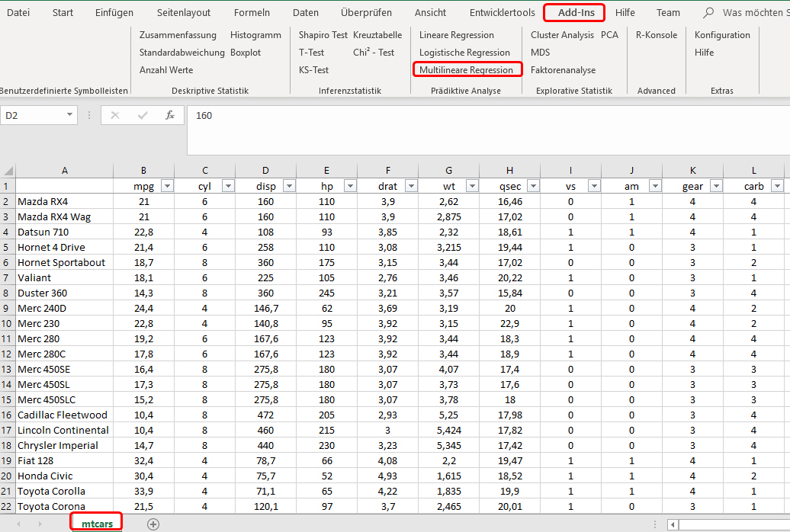Open the hp column filter dropdown

349,186
